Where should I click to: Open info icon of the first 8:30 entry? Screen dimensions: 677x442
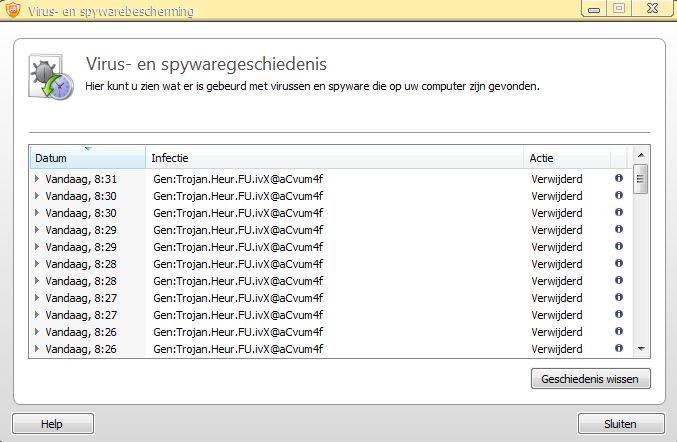click(618, 195)
